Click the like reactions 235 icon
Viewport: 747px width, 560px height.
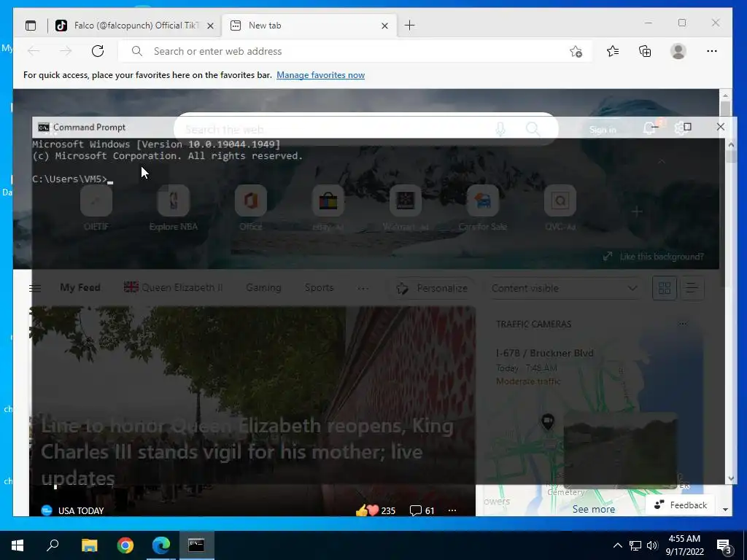tap(367, 510)
